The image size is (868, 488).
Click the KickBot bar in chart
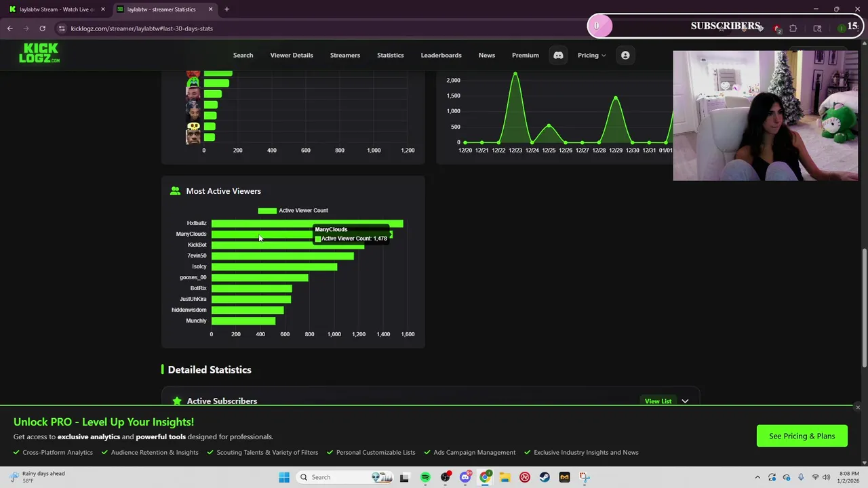click(x=288, y=245)
